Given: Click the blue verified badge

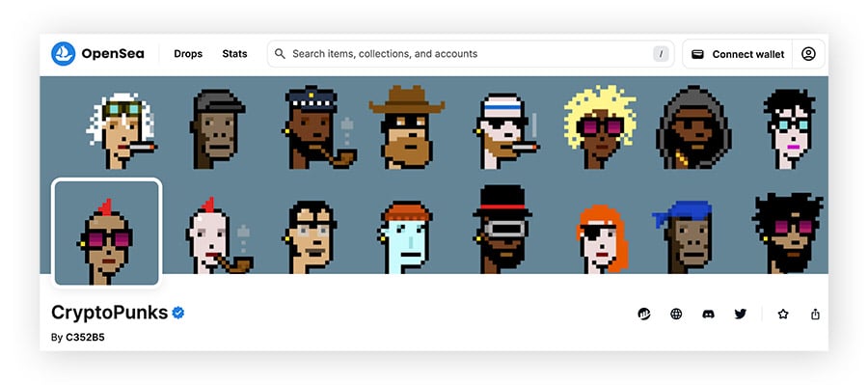Looking at the screenshot, I should click(x=177, y=313).
